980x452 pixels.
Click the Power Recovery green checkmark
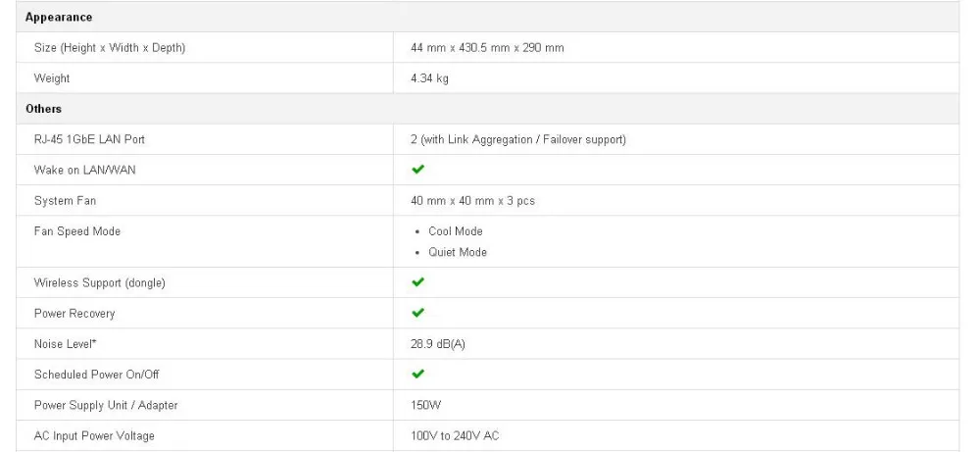coord(418,313)
